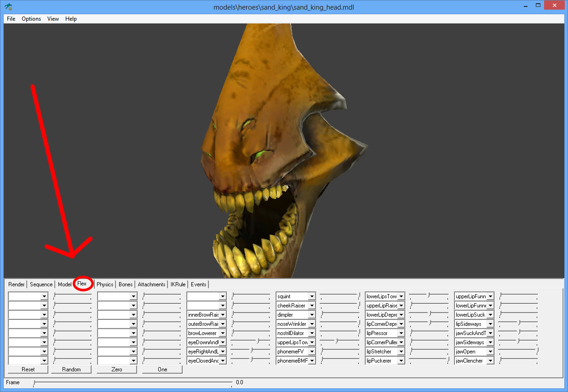
Task: Open the View menu
Action: click(53, 19)
